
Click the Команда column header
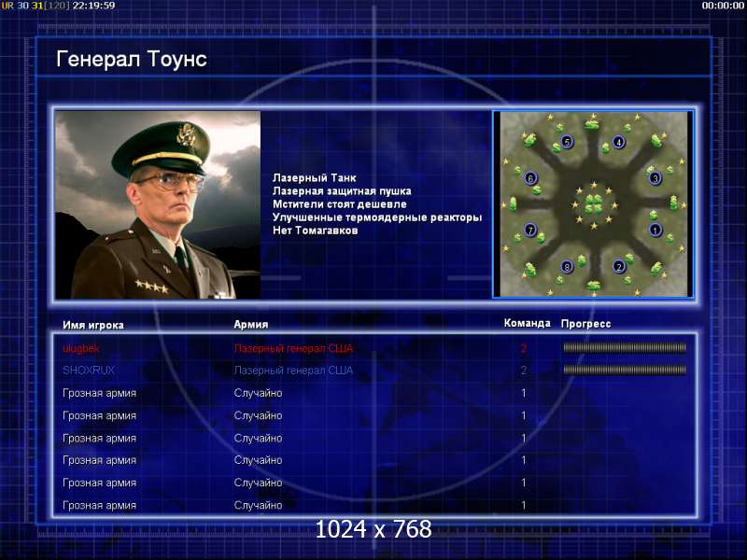pos(528,323)
